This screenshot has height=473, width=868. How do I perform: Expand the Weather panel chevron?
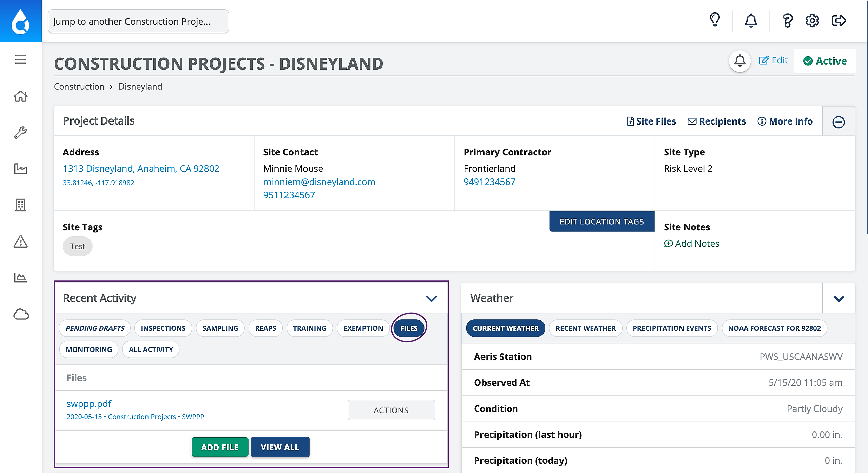click(x=839, y=299)
